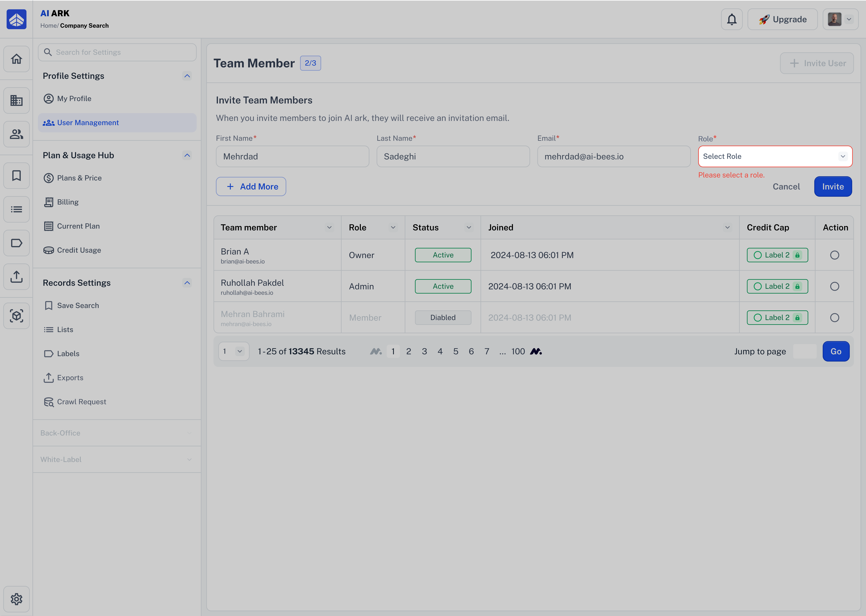Open the label tag icon in left rail
This screenshot has width=866, height=616.
point(16,243)
